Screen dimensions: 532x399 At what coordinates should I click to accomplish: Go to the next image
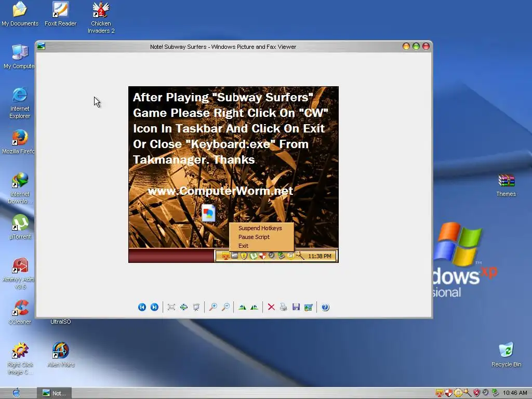[154, 307]
